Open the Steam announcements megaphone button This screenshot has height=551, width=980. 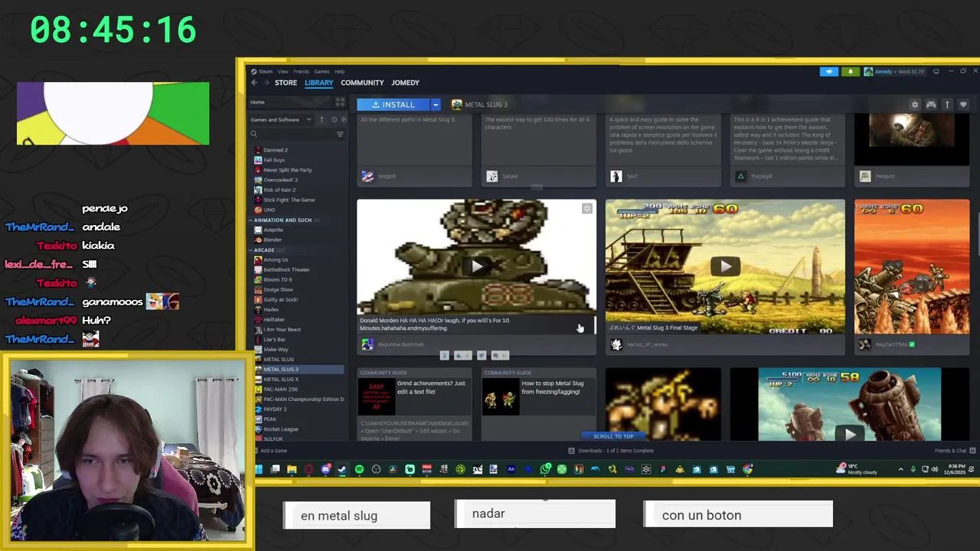pos(829,71)
